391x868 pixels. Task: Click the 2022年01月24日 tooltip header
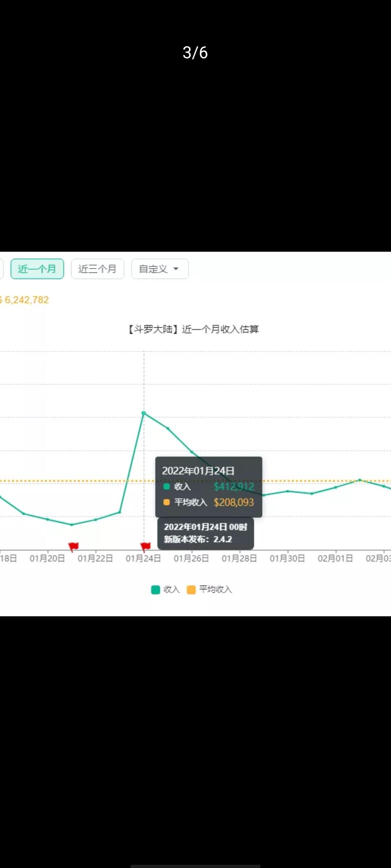[198, 471]
